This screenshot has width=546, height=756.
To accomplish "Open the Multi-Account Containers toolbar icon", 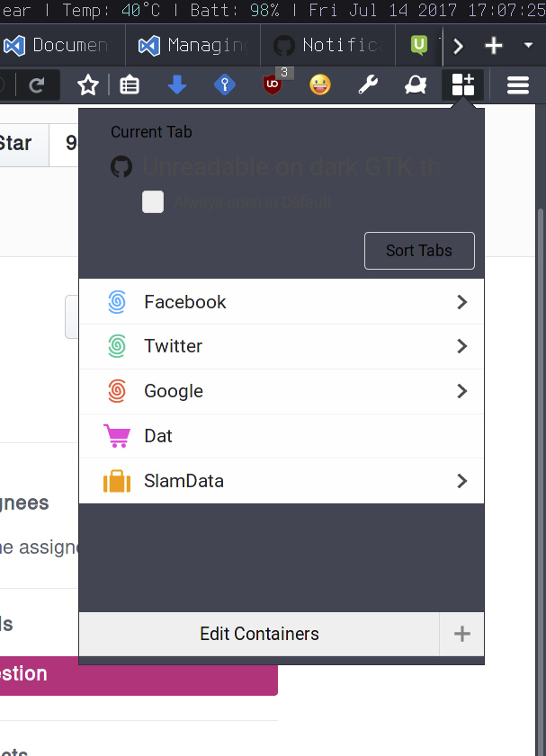I will 462,84.
